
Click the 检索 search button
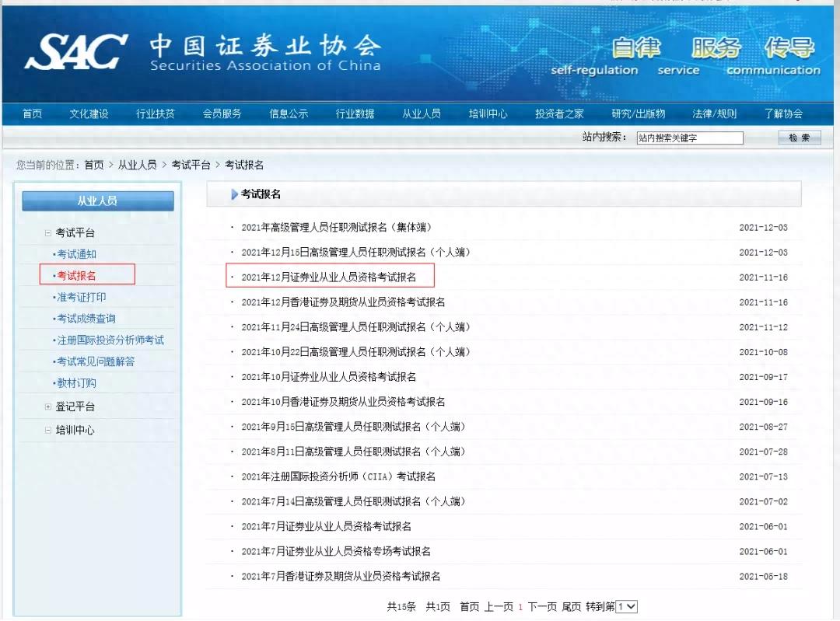[799, 137]
